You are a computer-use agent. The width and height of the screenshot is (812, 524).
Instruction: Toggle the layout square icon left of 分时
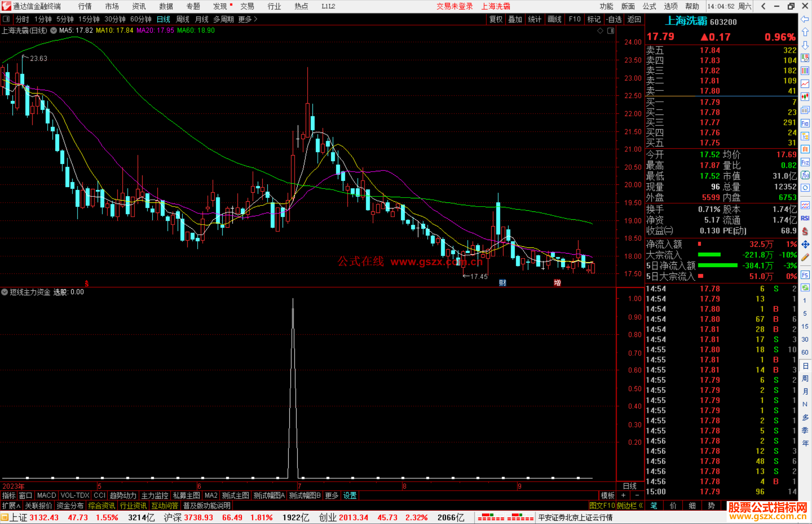tap(6, 19)
